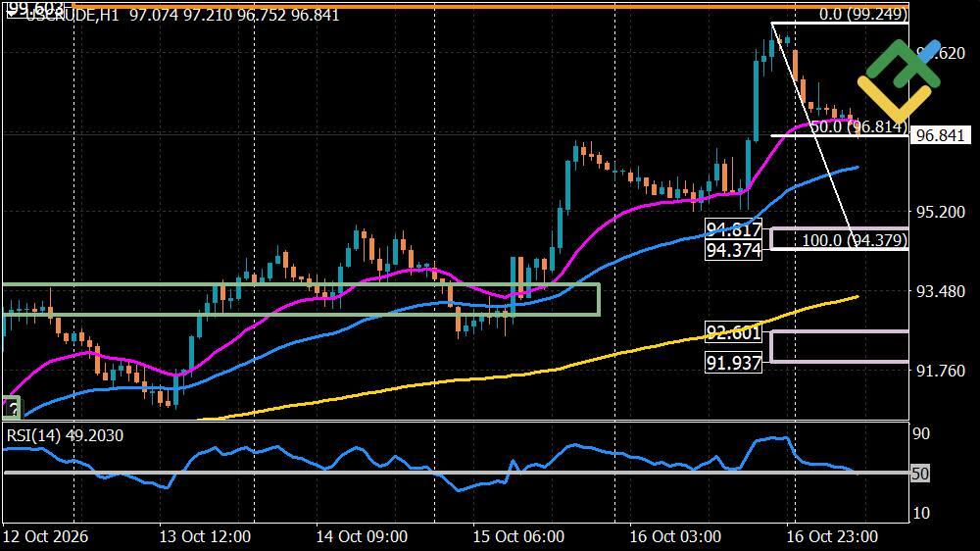Click the USCRUDE,H1 chart title text
This screenshot has height=551, width=980.
(x=72, y=15)
